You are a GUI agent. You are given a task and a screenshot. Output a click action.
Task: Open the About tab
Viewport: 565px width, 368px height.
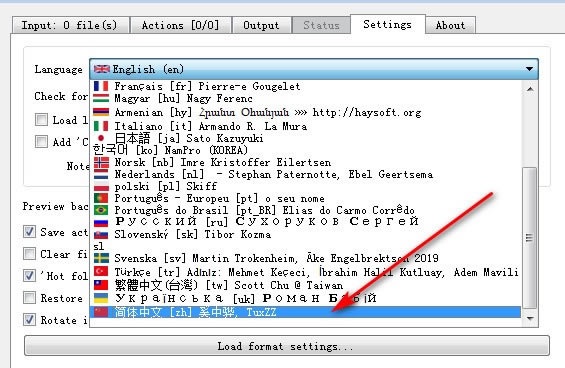click(x=450, y=25)
